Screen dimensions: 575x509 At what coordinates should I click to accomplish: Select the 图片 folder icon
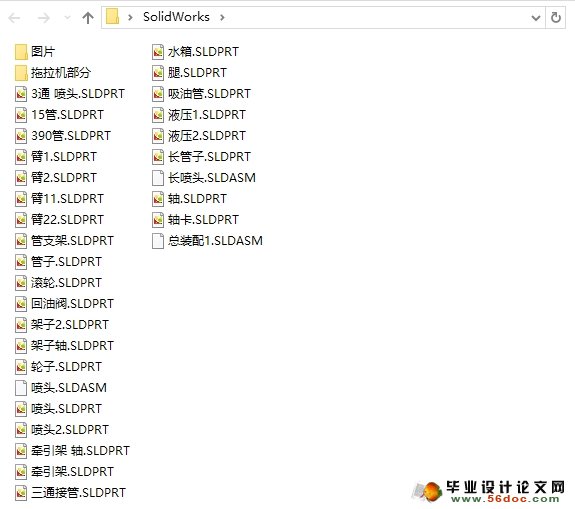pyautogui.click(x=21, y=52)
